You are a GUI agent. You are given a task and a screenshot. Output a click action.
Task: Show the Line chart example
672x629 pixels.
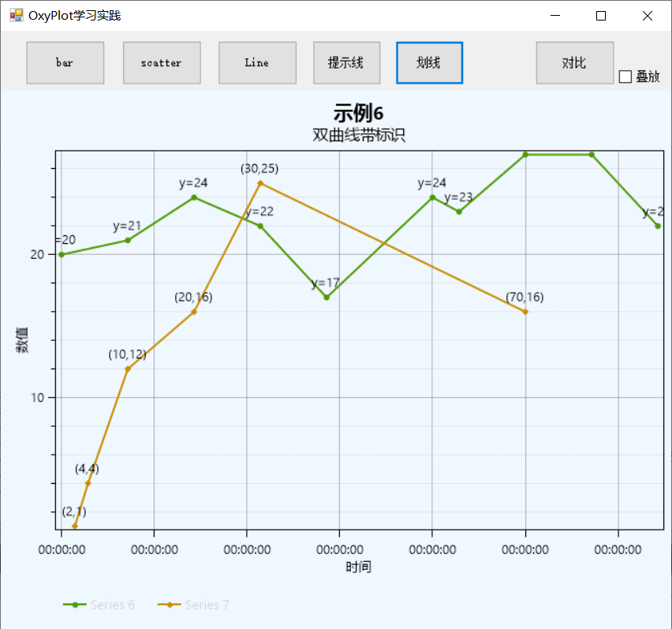[x=257, y=62]
